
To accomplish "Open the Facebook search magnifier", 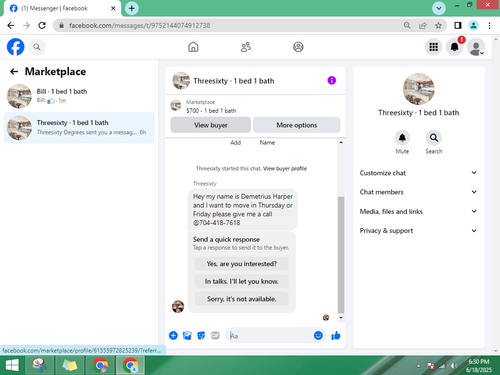I will 37,47.
